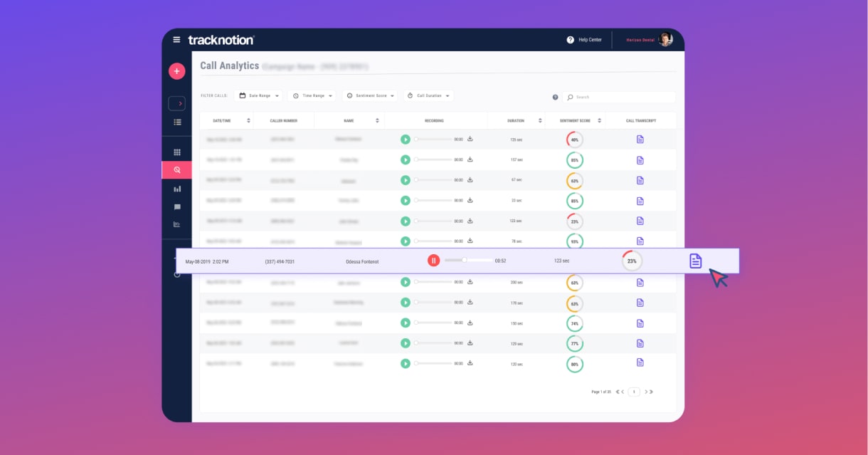
Task: Open transcript for the 157 sec call
Action: coord(640,160)
